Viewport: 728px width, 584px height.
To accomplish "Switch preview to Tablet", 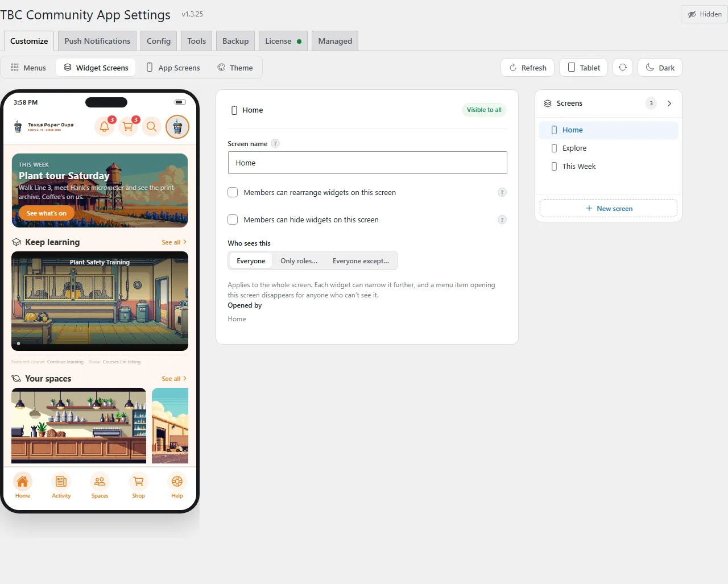I will click(x=584, y=67).
